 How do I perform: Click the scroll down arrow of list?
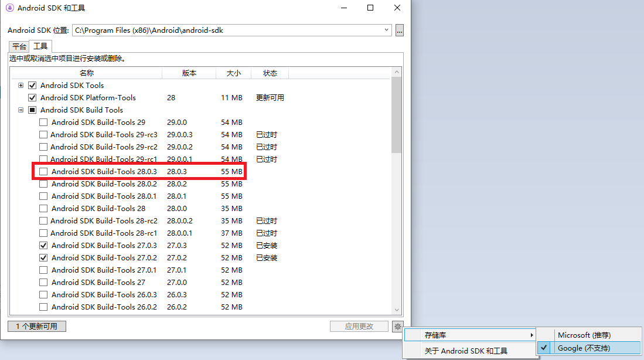[x=397, y=310]
